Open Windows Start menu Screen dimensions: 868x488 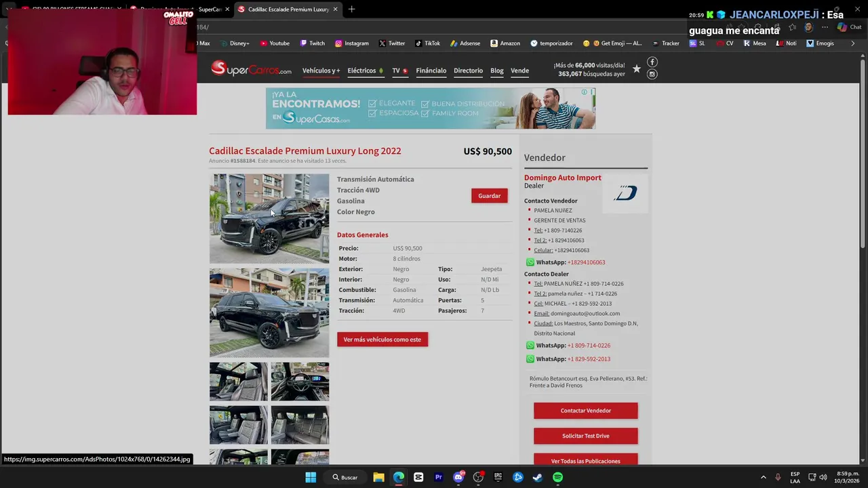click(311, 477)
